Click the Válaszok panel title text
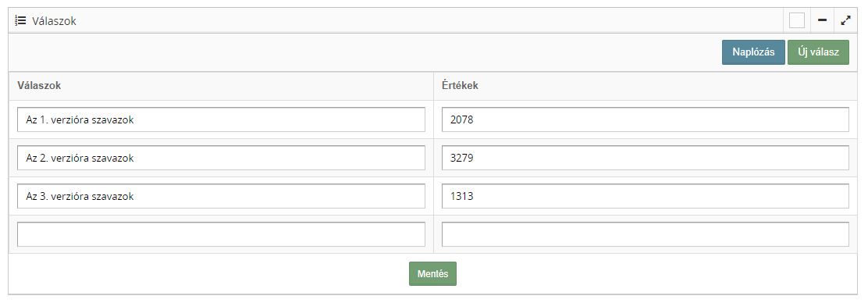The height and width of the screenshot is (303, 868). (54, 21)
